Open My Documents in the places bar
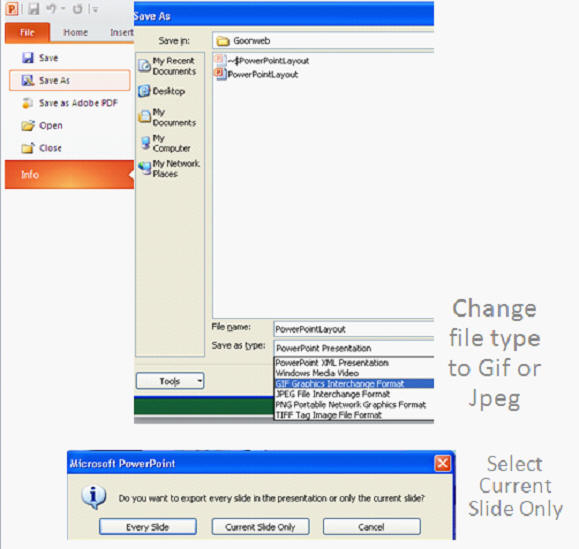 coord(168,117)
